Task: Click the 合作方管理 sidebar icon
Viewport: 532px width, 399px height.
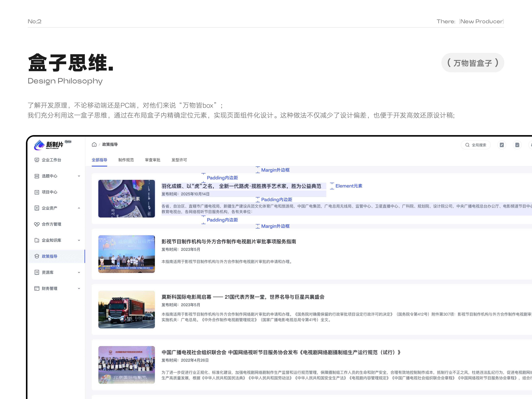Action: (37, 224)
